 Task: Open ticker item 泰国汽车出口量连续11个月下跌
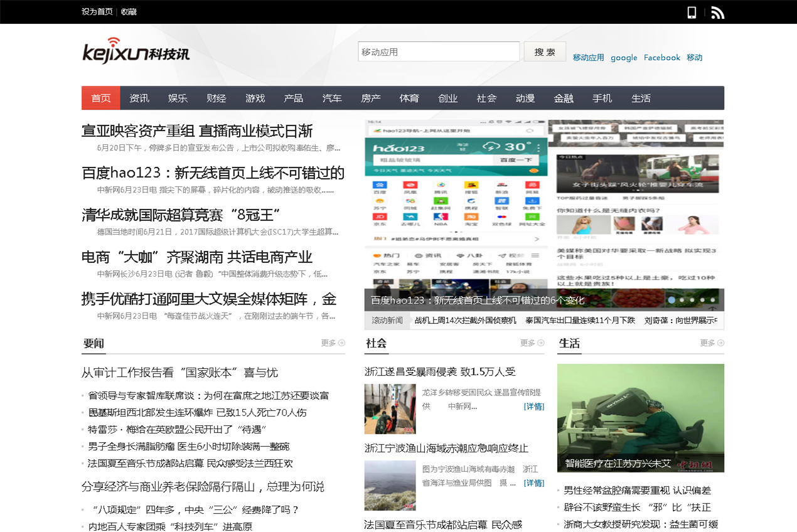pos(580,321)
